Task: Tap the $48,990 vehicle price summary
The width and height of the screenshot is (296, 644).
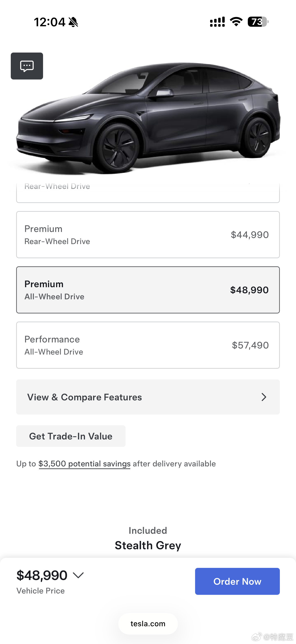Action: click(x=42, y=575)
